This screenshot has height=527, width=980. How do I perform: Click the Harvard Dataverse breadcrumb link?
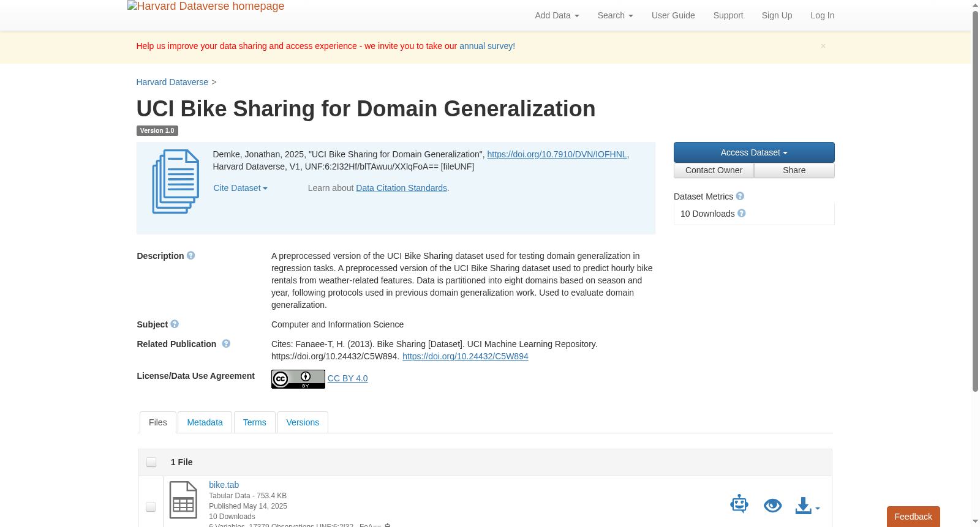172,82
